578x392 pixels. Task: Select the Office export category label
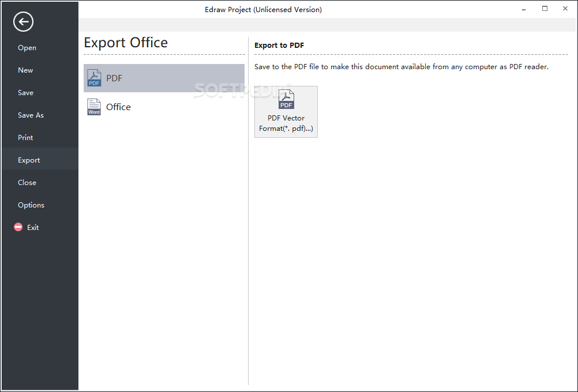[x=118, y=107]
